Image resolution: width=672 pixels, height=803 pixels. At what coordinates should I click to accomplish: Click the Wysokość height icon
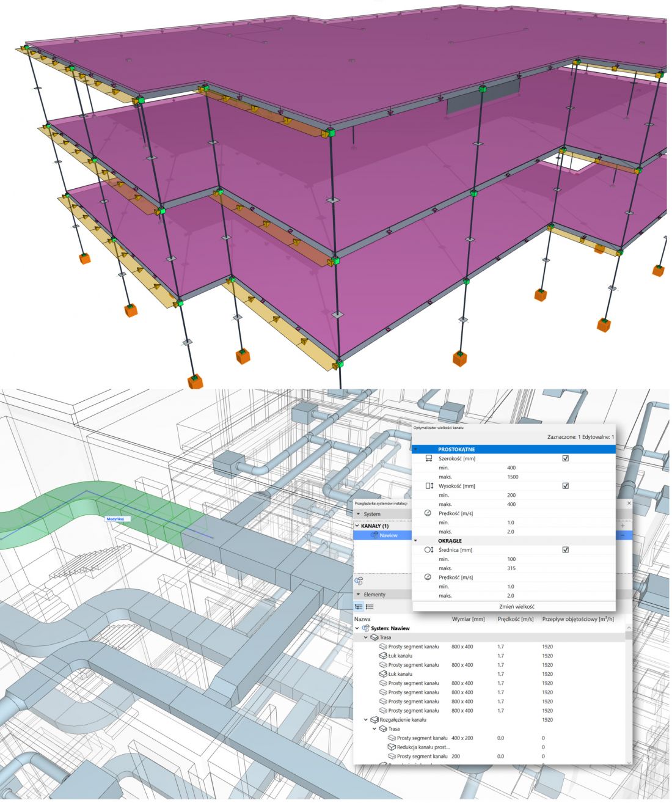[x=429, y=487]
